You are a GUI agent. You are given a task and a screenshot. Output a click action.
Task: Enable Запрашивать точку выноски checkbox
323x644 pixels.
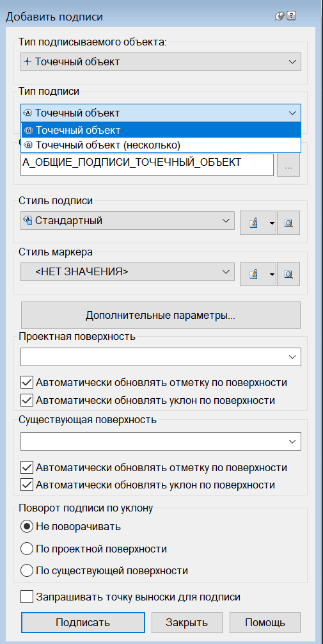click(x=27, y=597)
